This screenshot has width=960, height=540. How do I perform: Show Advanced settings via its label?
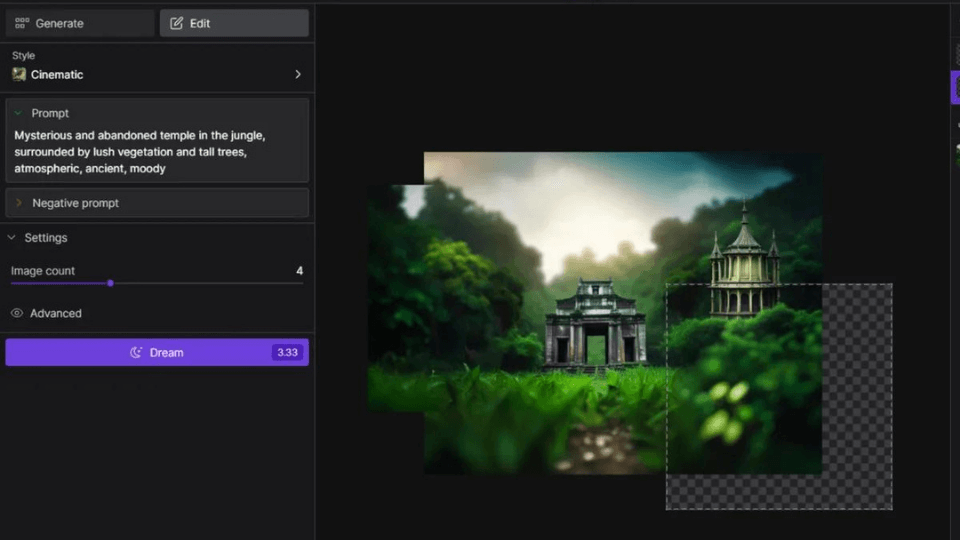(x=56, y=313)
